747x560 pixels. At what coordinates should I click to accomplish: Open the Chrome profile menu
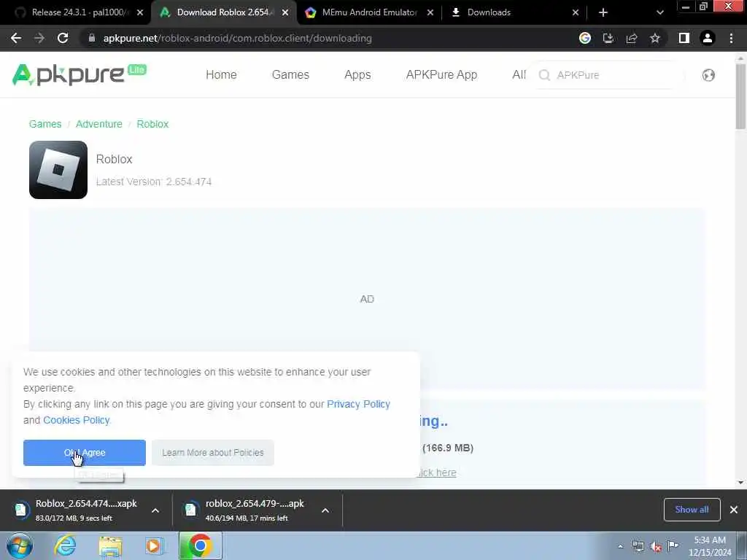click(x=708, y=38)
